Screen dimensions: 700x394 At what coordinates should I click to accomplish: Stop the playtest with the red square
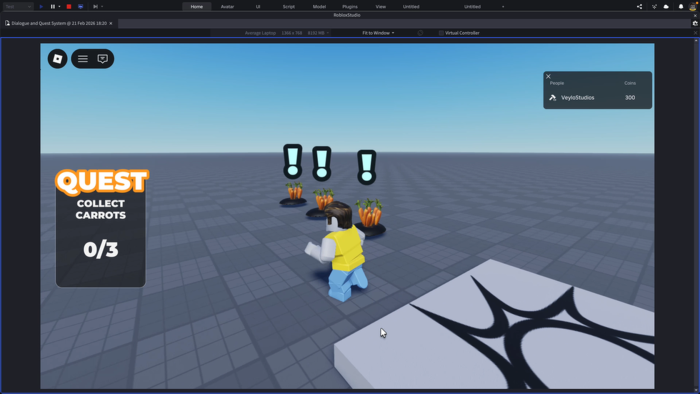click(x=69, y=7)
